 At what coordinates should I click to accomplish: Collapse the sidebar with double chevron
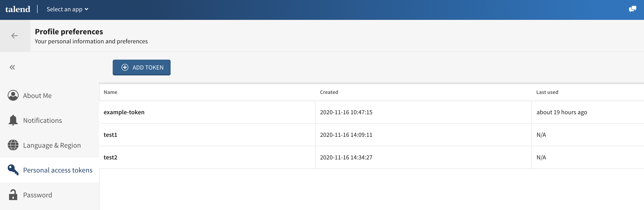(x=12, y=67)
